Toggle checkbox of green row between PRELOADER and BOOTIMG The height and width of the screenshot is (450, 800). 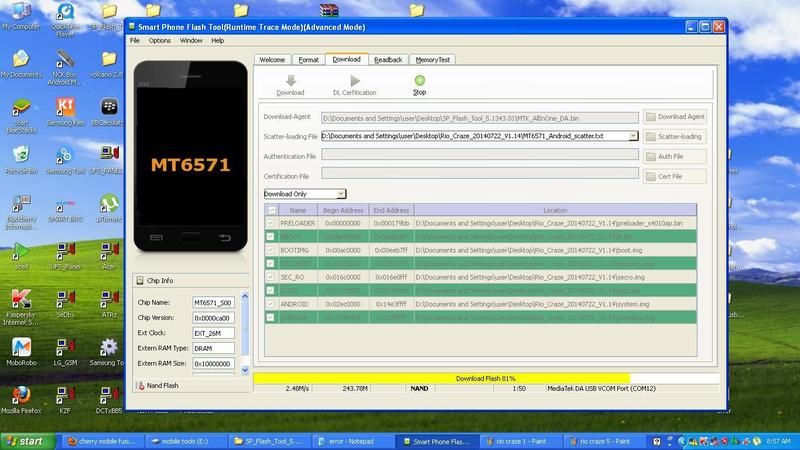pos(270,237)
